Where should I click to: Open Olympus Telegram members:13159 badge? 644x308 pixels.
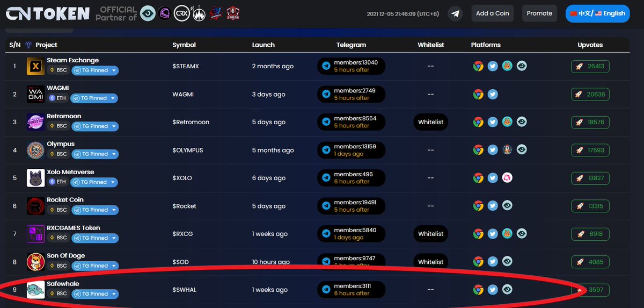click(351, 150)
